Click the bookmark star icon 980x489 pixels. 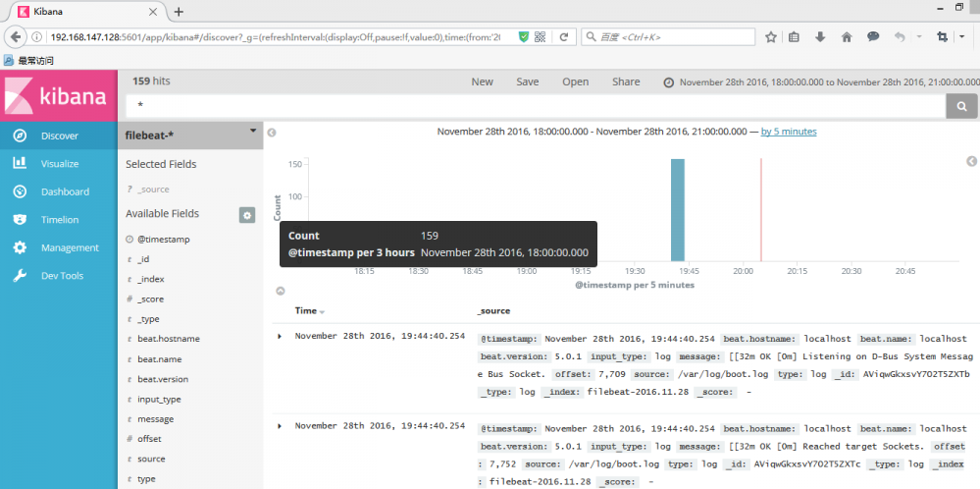(771, 37)
